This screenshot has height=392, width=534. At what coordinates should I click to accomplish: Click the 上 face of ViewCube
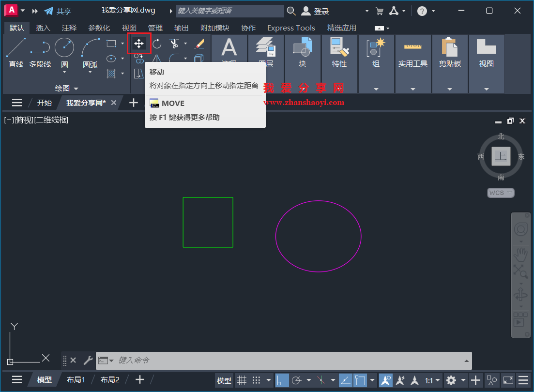(x=501, y=156)
